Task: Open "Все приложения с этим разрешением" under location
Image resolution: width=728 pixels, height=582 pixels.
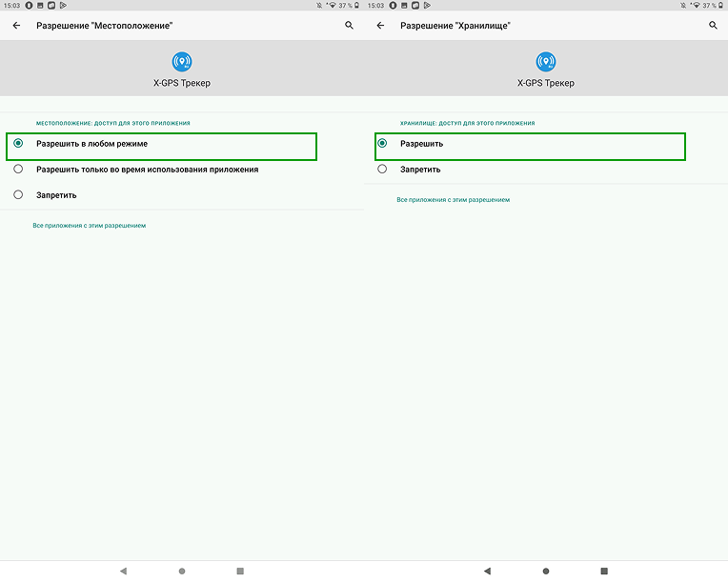Action: point(90,226)
